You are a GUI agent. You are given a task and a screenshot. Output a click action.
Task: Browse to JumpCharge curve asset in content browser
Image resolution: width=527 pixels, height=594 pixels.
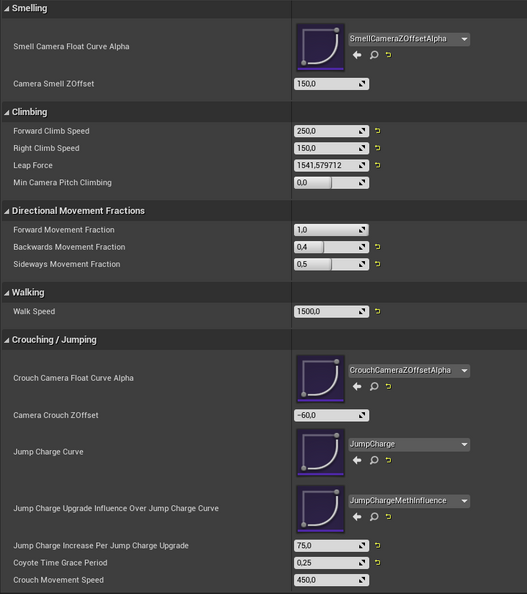click(x=374, y=460)
